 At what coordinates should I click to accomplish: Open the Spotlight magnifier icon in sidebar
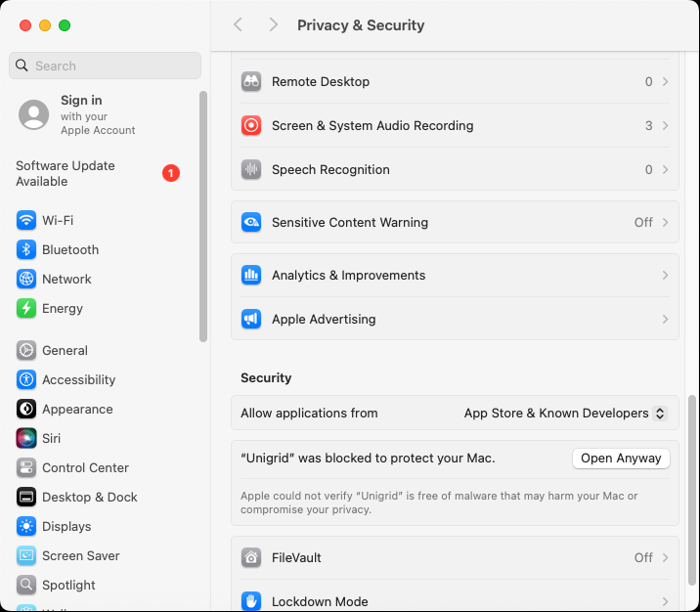point(26,585)
